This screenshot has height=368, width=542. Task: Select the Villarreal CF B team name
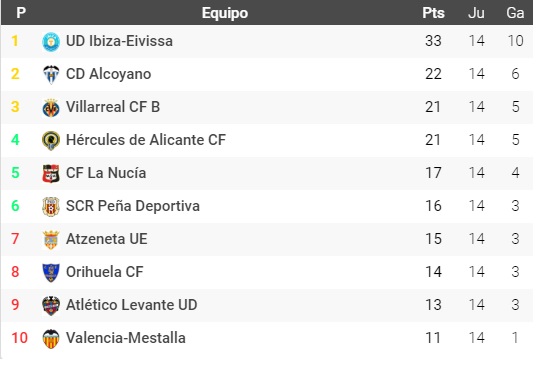[x=113, y=107]
